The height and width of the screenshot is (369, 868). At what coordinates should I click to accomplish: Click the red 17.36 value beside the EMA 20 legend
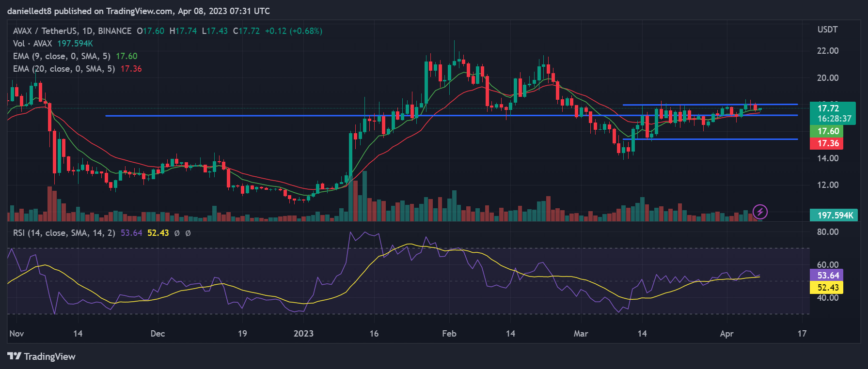131,69
